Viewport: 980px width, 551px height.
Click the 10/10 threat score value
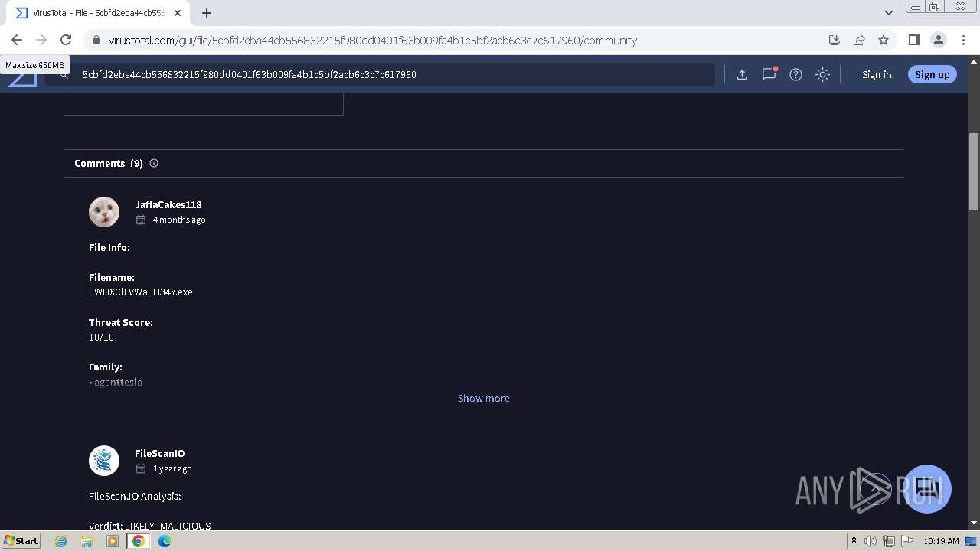[x=101, y=337]
